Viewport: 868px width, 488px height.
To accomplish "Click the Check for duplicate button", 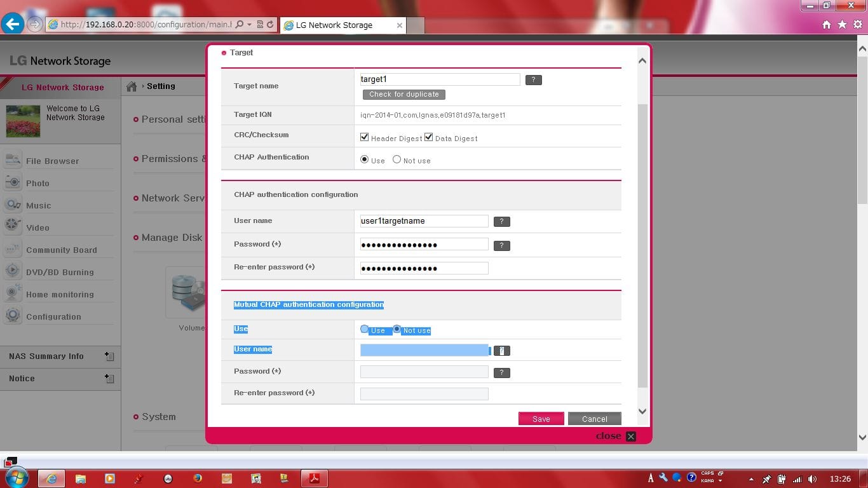I will (404, 95).
